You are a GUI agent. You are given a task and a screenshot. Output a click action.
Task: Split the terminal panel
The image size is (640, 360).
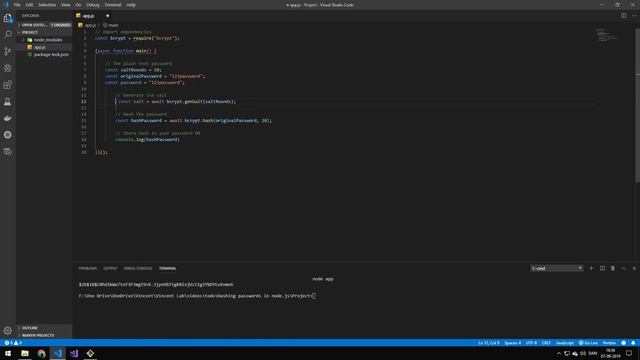tap(602, 268)
